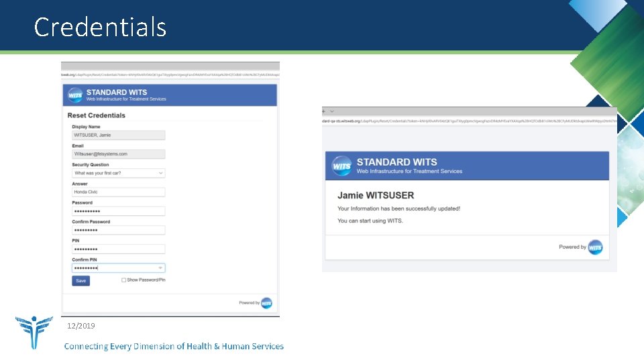Click 'Your Information has been successfully updated!' text
Image resolution: width=644 pixels, height=362 pixels.
[x=398, y=208]
